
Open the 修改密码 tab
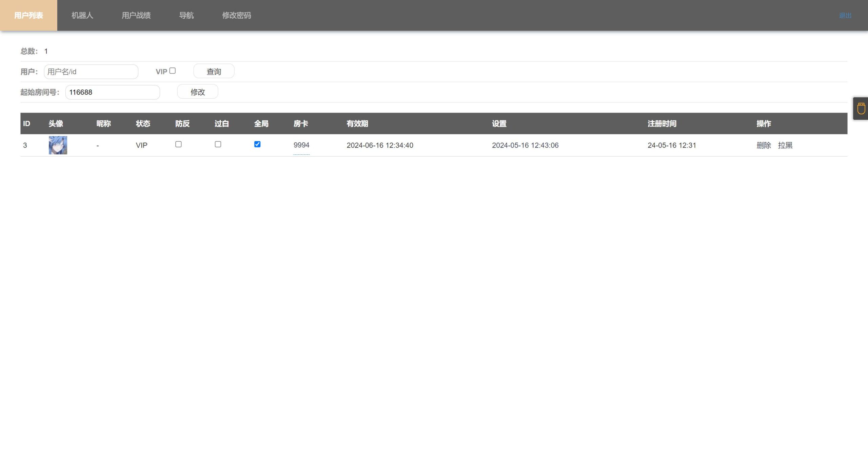[236, 15]
